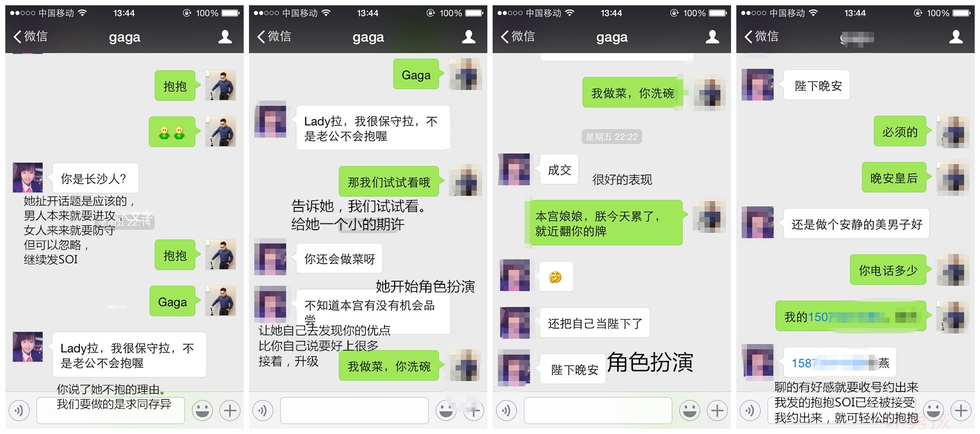Open emoji picker in first chat panel
Screen dimensions: 980x434
(202, 410)
